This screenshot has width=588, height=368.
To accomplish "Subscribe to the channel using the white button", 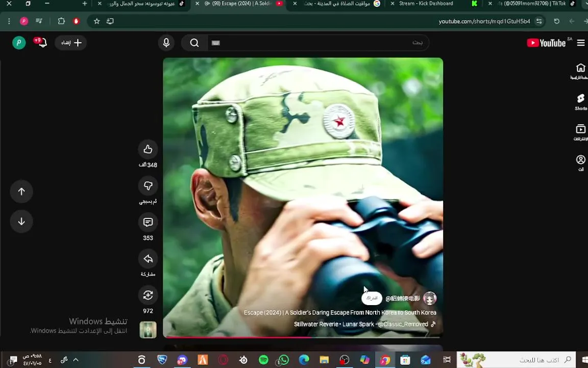I will pyautogui.click(x=372, y=298).
